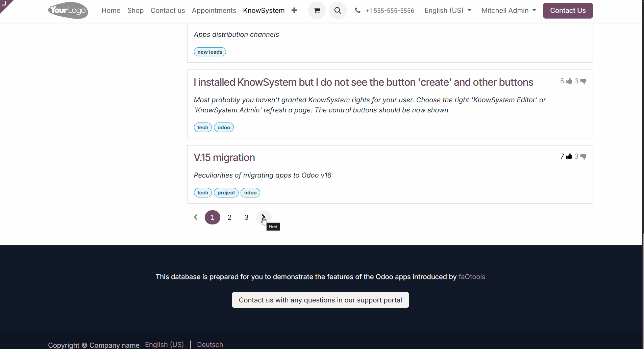The width and height of the screenshot is (644, 349).
Task: Go to next page chevron
Action: [x=264, y=217]
